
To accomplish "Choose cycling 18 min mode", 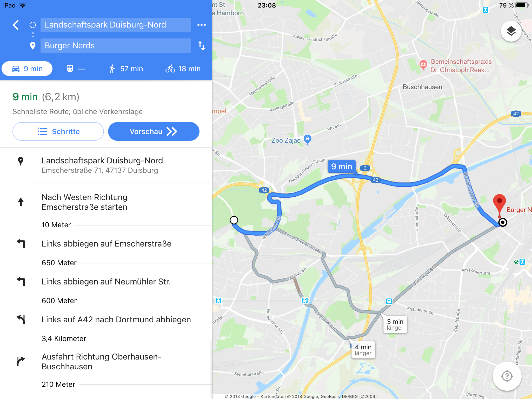I will click(183, 69).
